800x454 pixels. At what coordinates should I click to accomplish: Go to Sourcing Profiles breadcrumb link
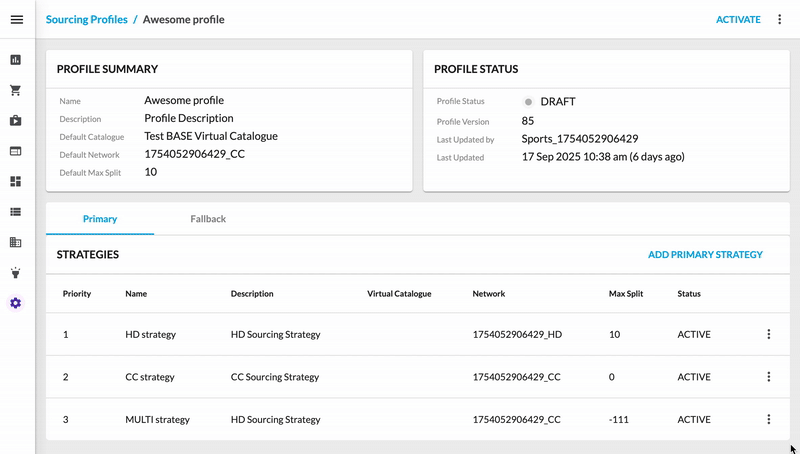[x=87, y=20]
